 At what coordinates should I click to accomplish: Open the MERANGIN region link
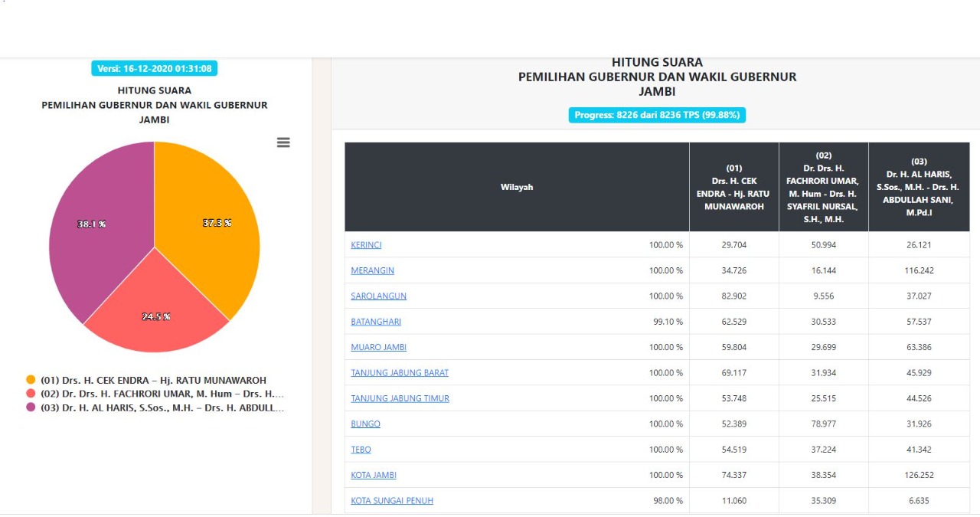[x=372, y=270]
